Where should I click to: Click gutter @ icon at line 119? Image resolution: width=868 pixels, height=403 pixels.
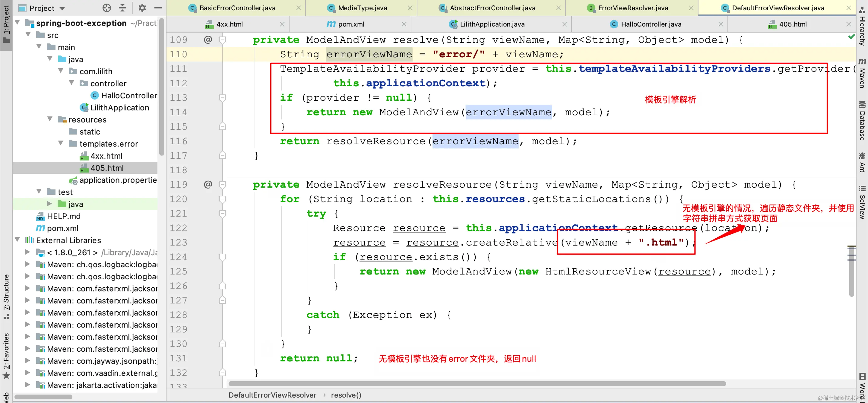click(208, 184)
